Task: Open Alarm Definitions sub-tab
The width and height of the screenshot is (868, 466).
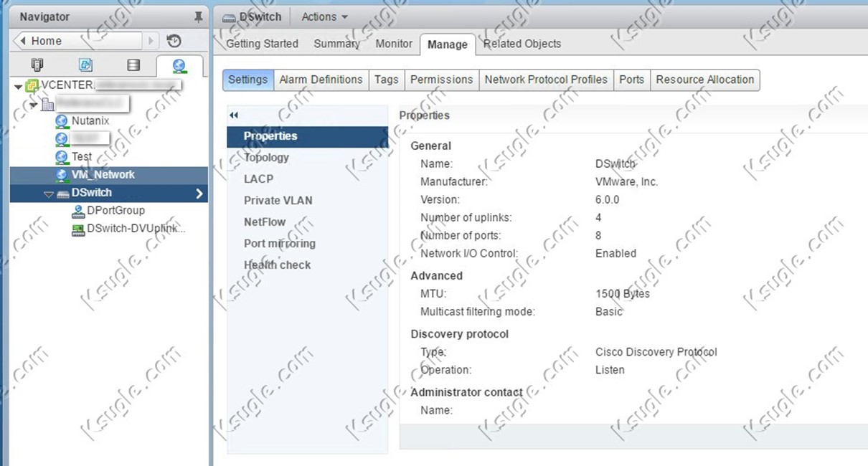Action: pos(321,80)
